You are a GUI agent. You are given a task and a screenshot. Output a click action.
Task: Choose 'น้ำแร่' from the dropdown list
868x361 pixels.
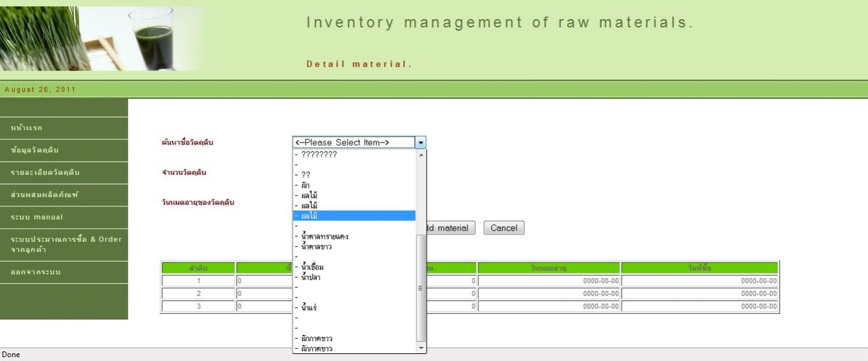pos(354,308)
